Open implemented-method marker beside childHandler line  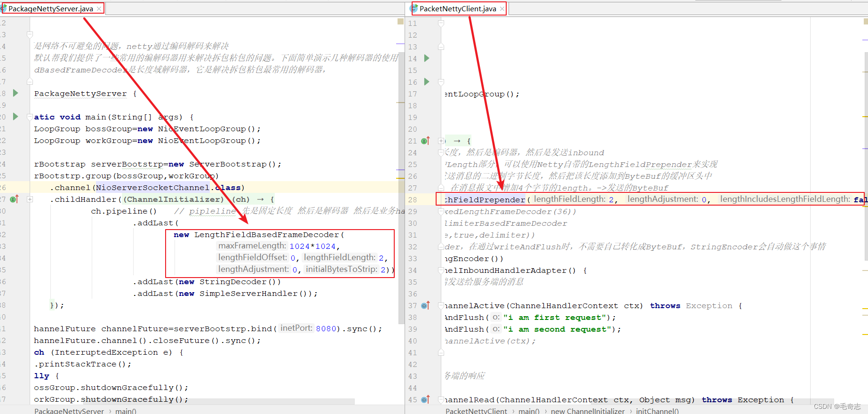pos(15,199)
